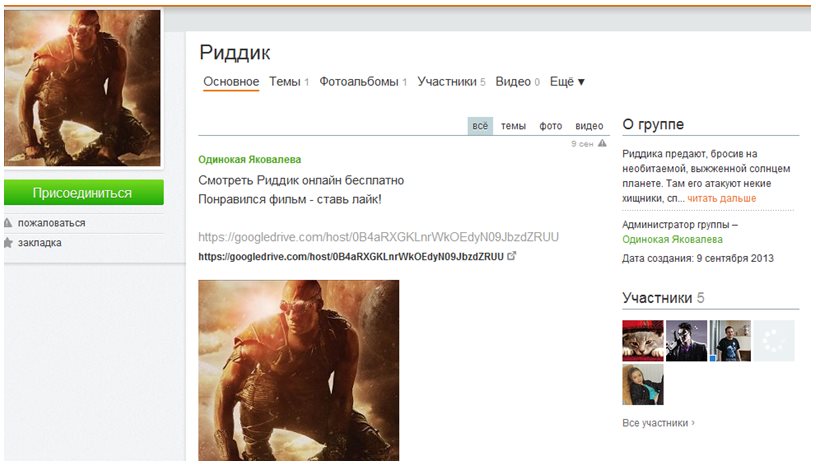Open the man in dark shirt avatar
816x464 pixels.
730,341
